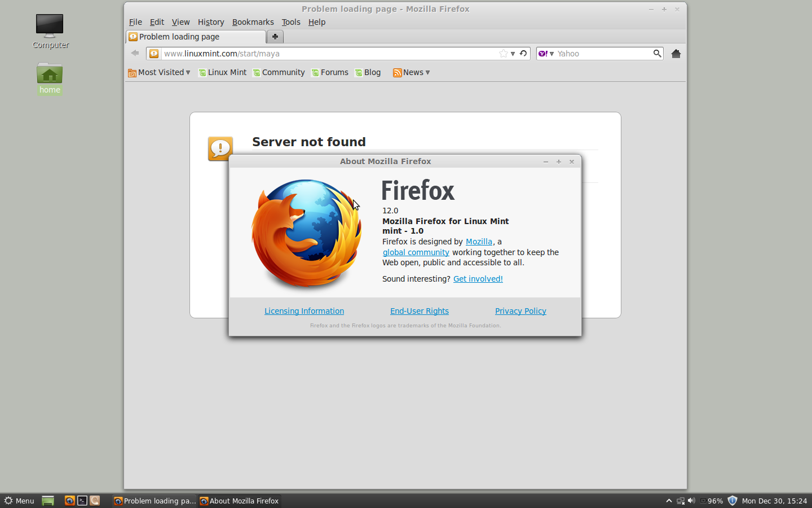Reload the page with the refresh icon
This screenshot has height=508, width=812.
pyautogui.click(x=523, y=54)
